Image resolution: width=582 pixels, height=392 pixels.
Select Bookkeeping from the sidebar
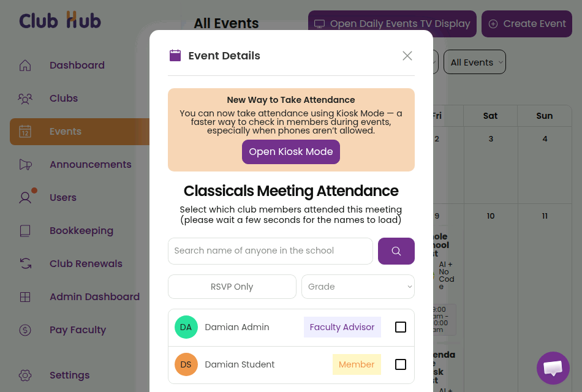coord(25,230)
